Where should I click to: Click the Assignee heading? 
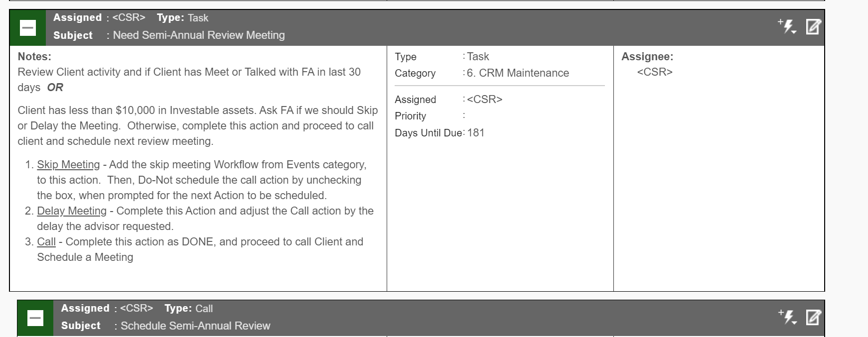pyautogui.click(x=647, y=57)
